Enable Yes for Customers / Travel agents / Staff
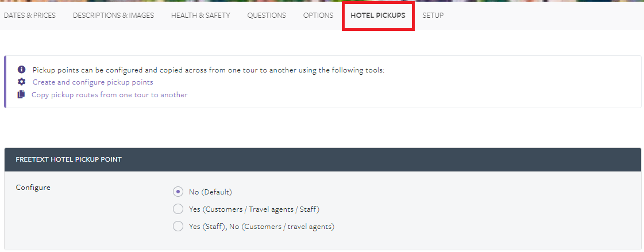 point(178,209)
